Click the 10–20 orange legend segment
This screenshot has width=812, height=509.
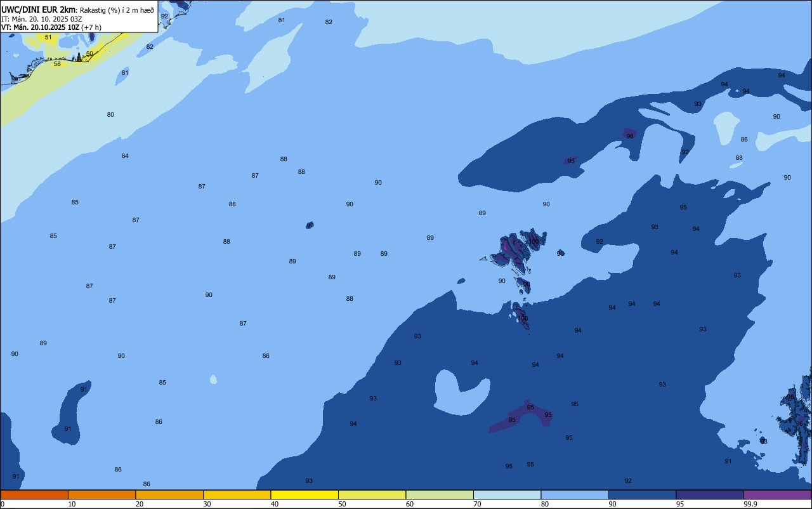click(x=101, y=494)
